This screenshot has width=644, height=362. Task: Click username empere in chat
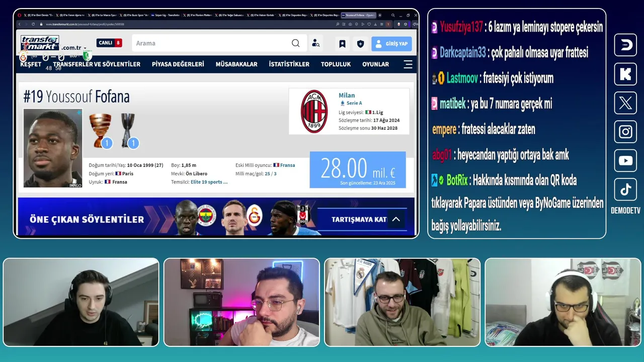point(444,130)
